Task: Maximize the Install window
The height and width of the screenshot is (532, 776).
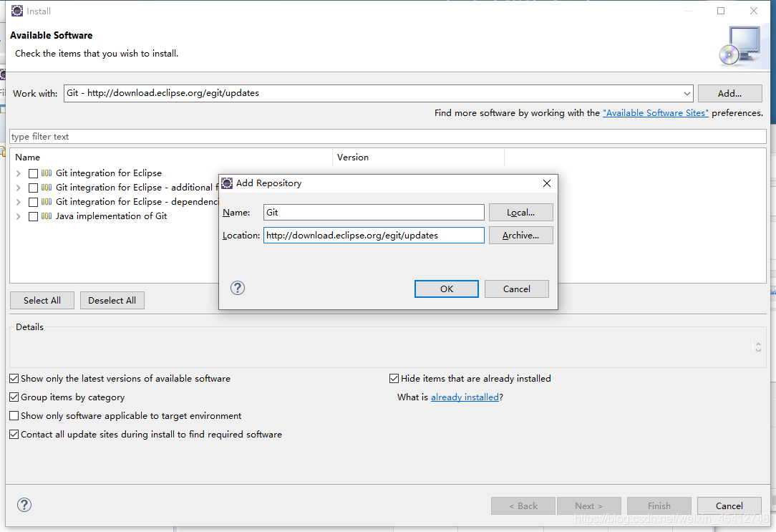Action: (721, 11)
